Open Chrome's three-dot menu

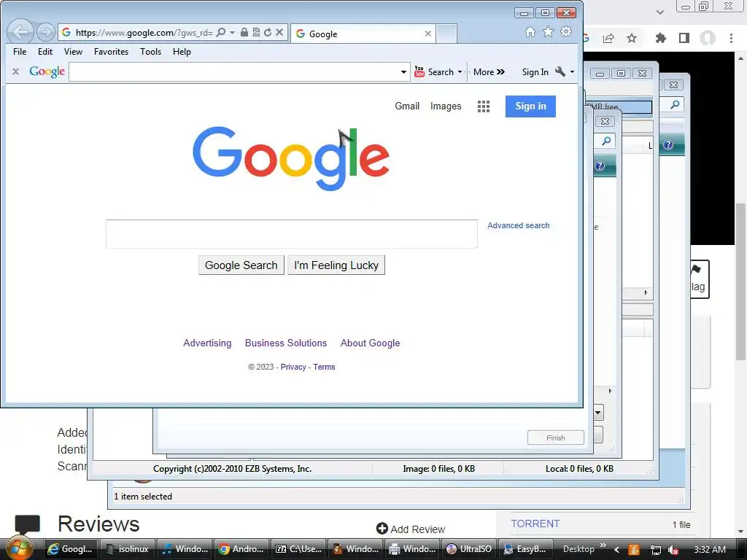pyautogui.click(x=731, y=38)
